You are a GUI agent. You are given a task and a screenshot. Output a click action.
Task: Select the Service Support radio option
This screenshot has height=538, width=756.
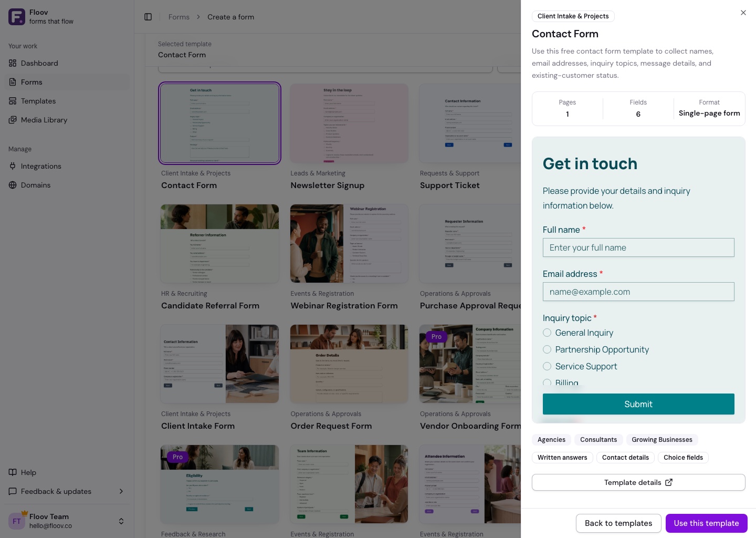coord(547,366)
